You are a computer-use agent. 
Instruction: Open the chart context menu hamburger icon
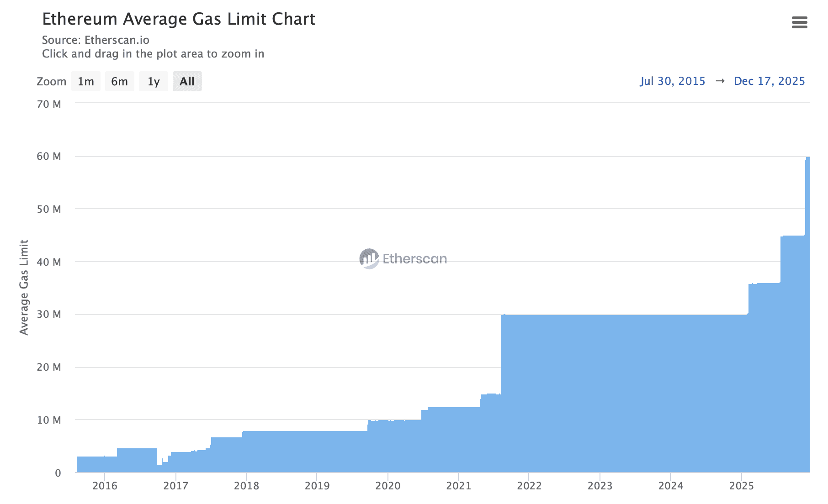[799, 22]
